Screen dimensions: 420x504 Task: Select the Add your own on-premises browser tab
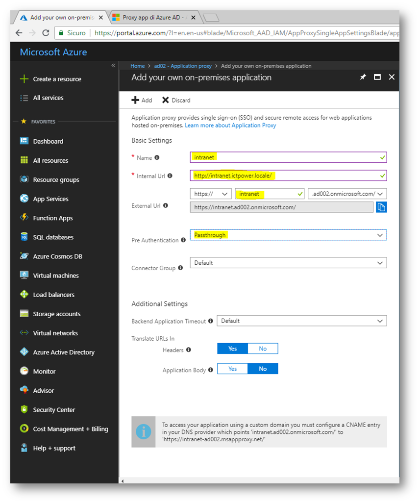click(62, 18)
